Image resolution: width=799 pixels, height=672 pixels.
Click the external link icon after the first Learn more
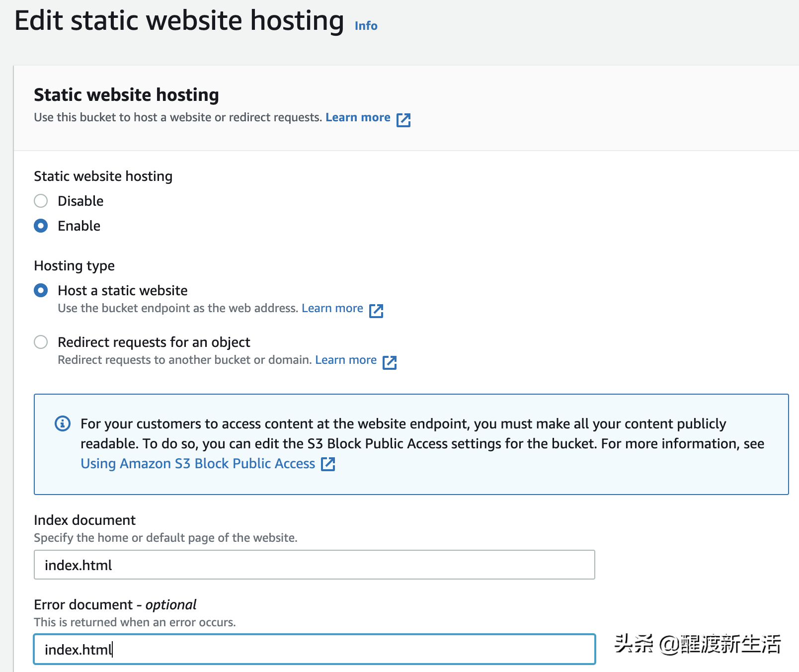[x=403, y=119]
